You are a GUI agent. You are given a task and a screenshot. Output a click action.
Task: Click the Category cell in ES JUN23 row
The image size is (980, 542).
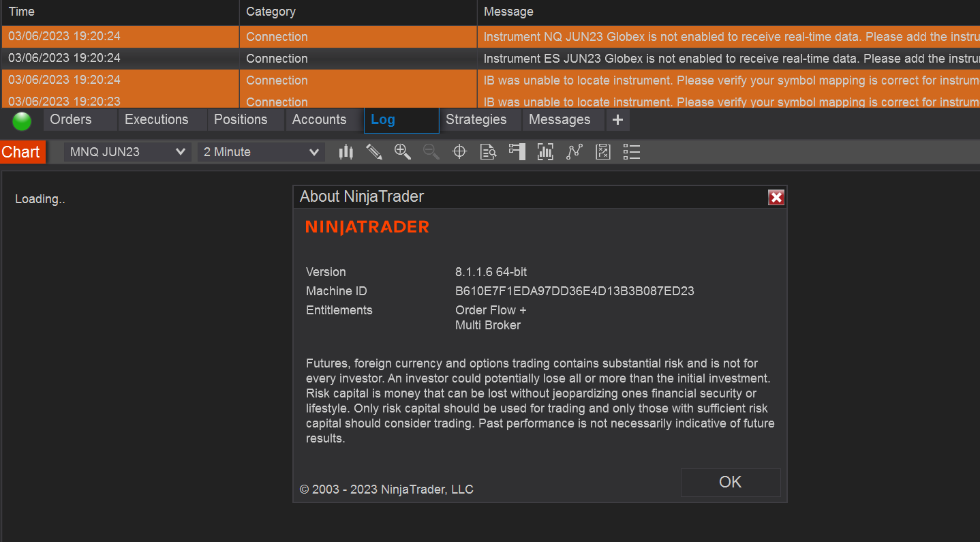pyautogui.click(x=358, y=59)
